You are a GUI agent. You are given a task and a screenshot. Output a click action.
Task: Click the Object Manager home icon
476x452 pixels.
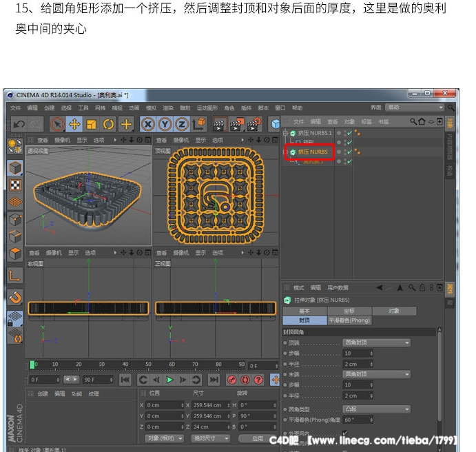(422, 121)
